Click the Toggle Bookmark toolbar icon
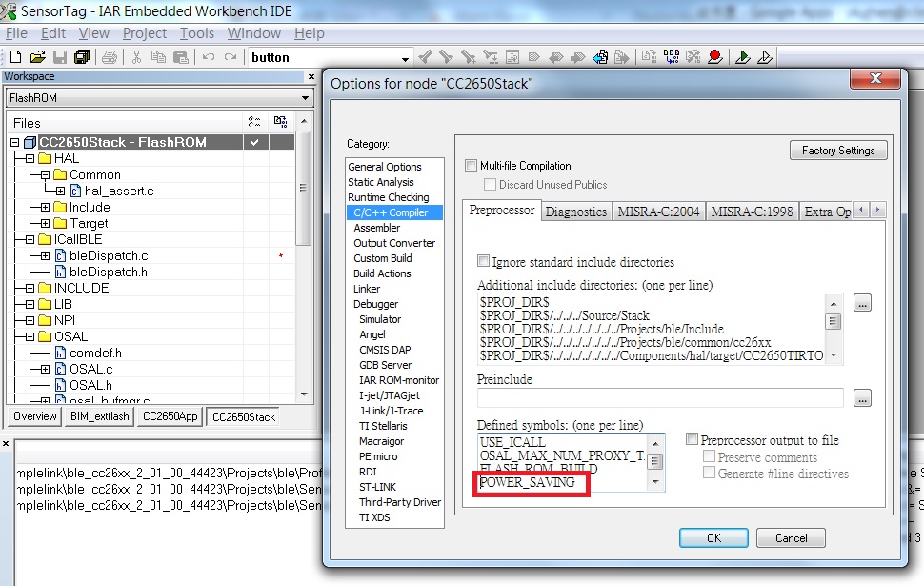The height and width of the screenshot is (586, 924). (533, 57)
